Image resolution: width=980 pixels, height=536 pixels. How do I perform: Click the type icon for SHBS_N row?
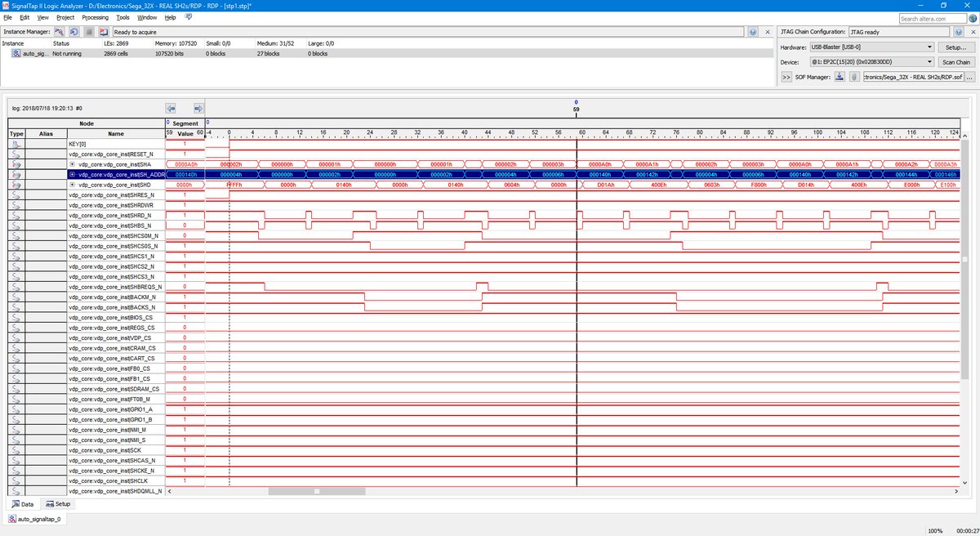point(16,226)
